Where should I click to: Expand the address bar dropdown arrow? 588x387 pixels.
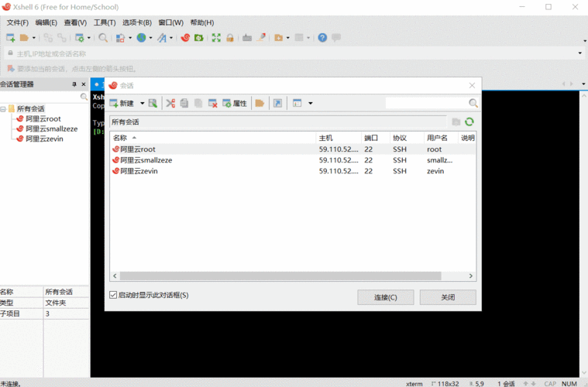(579, 53)
